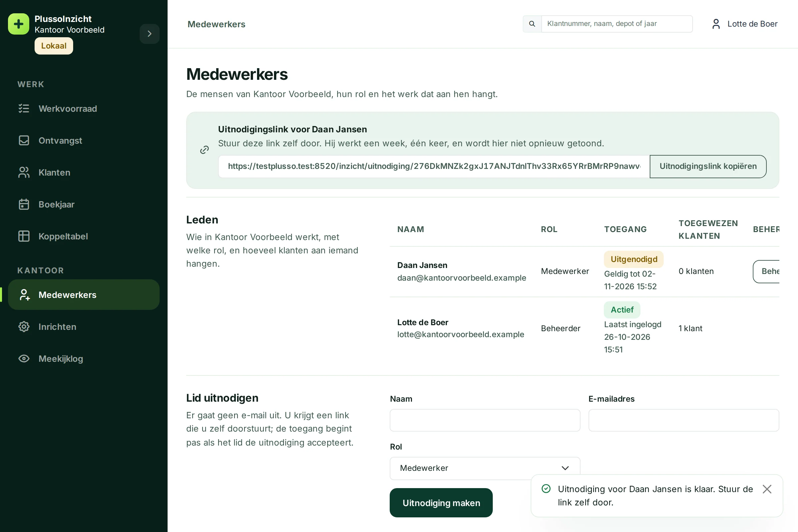
Task: Open the Rol dropdown showing Medewerker
Action: pos(485,468)
